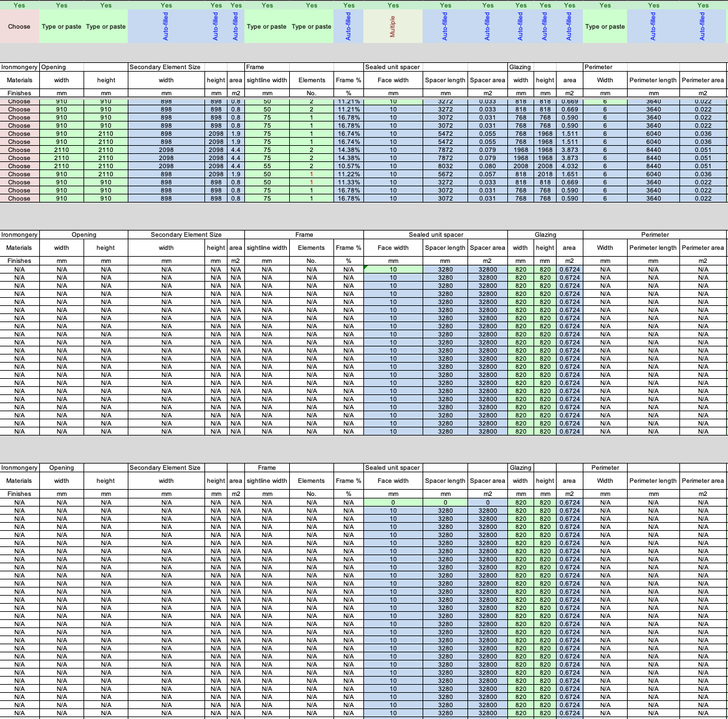Select the Spacer area cell showing 0.080
The image size is (728, 719).
click(x=486, y=166)
